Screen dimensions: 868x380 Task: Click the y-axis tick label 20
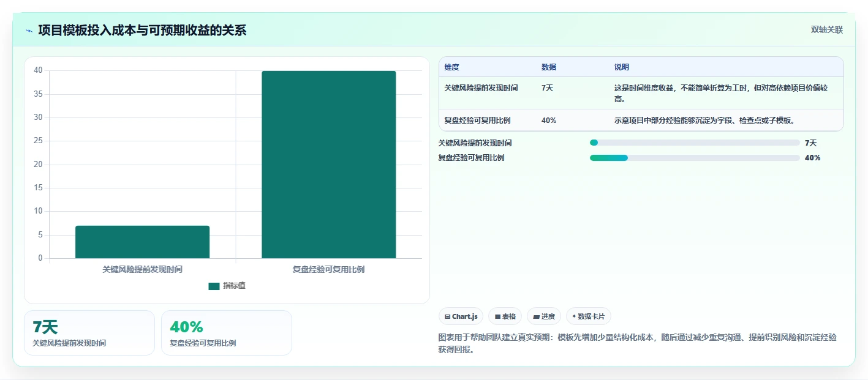(x=38, y=165)
